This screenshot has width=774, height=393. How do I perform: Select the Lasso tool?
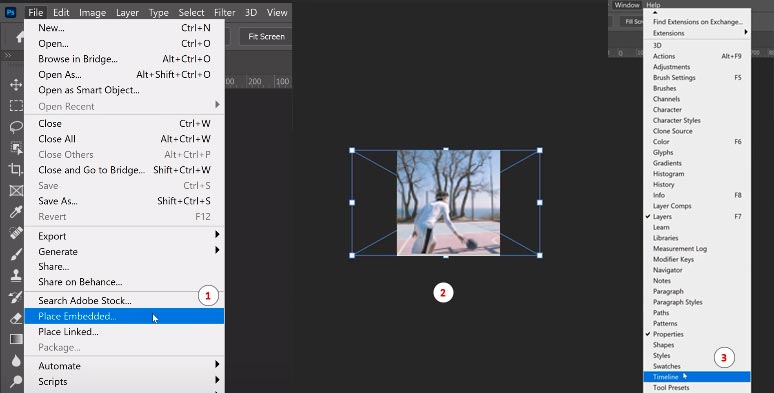[16, 127]
